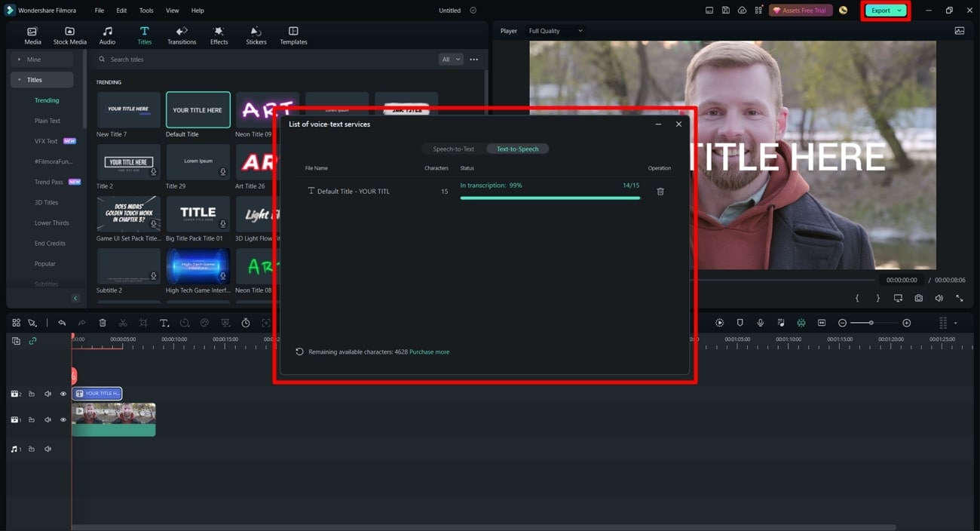Mute video track 2
The image size is (980, 531).
tap(47, 394)
